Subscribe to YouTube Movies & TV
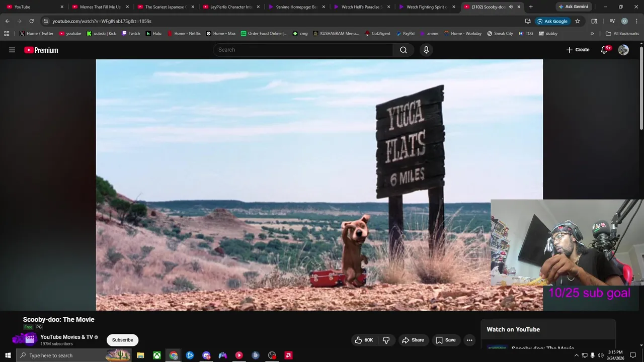The width and height of the screenshot is (644, 362). point(122,340)
